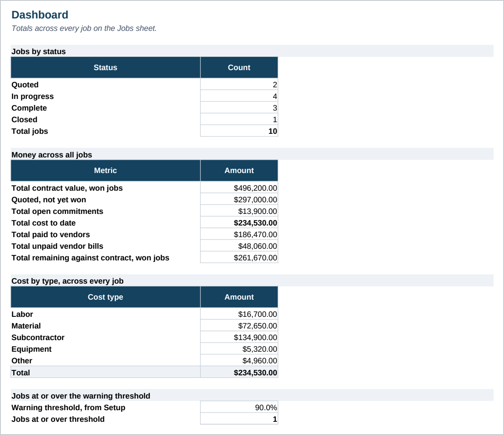Select the $496,200.00 amount cell
Viewport: 504px width, 435px height.
click(239, 188)
